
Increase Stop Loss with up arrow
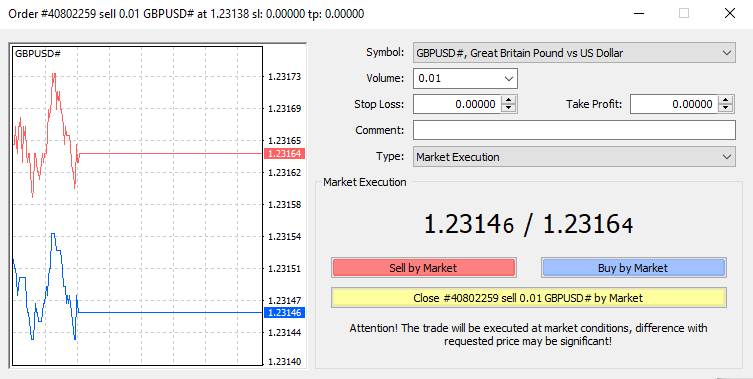tap(509, 100)
